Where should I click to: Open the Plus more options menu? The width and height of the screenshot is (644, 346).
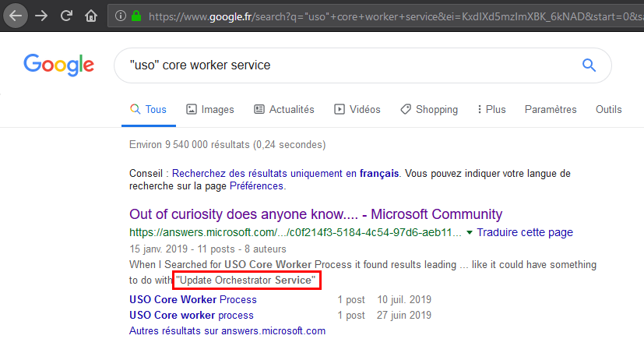click(x=491, y=110)
